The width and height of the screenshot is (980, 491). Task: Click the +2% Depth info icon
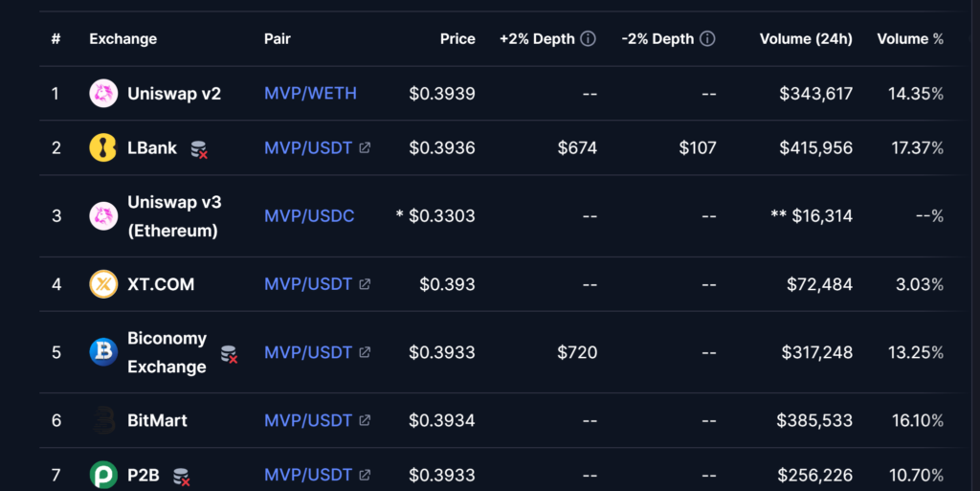tap(588, 39)
